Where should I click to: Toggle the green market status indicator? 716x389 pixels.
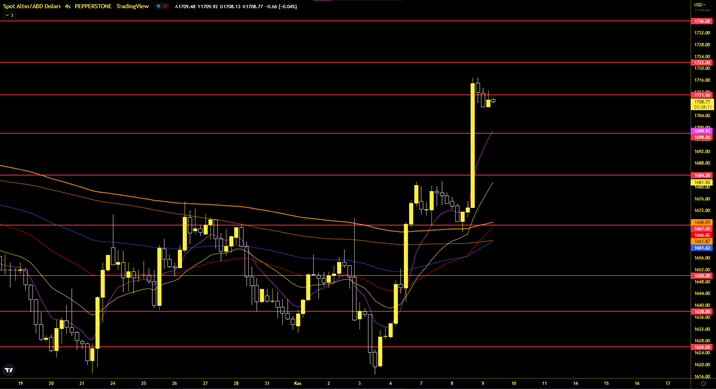[158, 6]
